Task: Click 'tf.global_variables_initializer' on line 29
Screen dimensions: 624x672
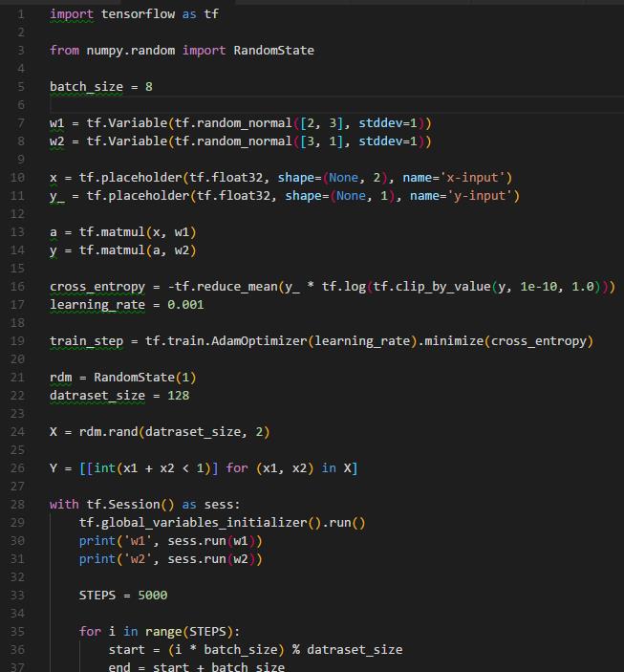Action: pyautogui.click(x=193, y=523)
